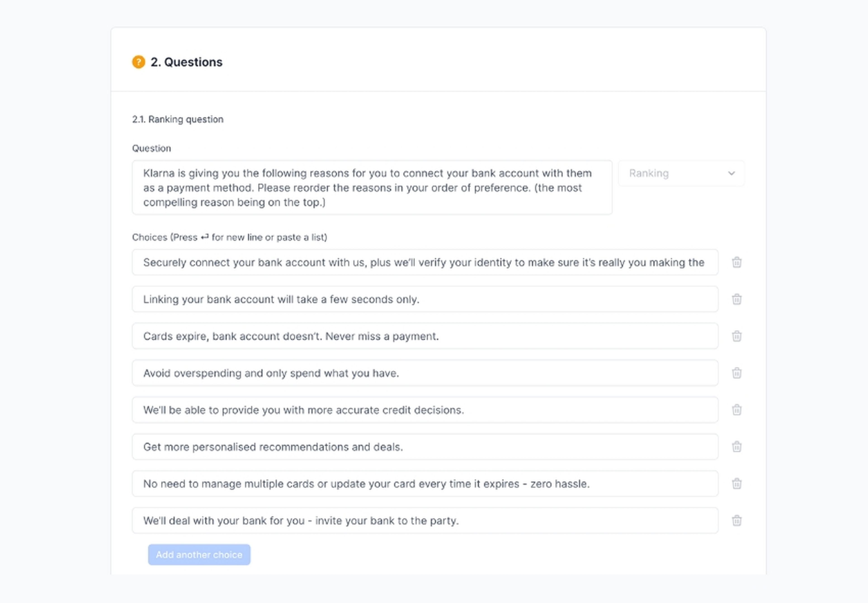Screen dimensions: 868x603
Task: Delete the 'more accurate credit decisions' choice
Action: pyautogui.click(x=736, y=409)
